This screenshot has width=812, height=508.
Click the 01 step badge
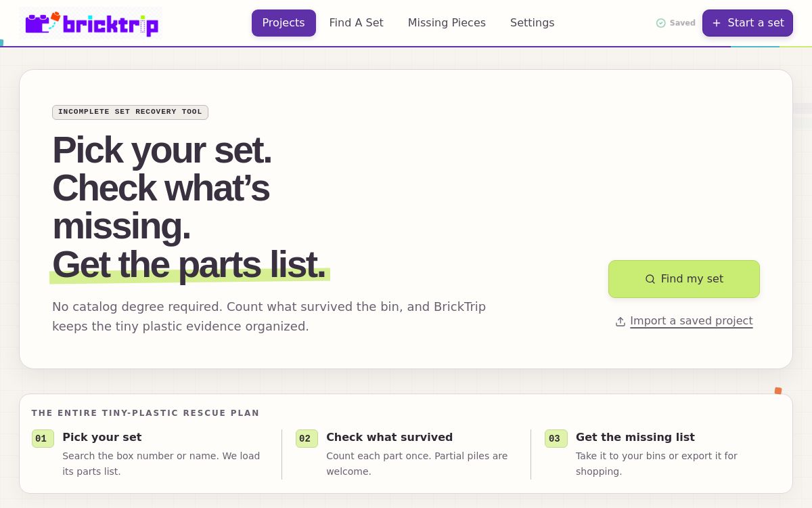tap(43, 438)
